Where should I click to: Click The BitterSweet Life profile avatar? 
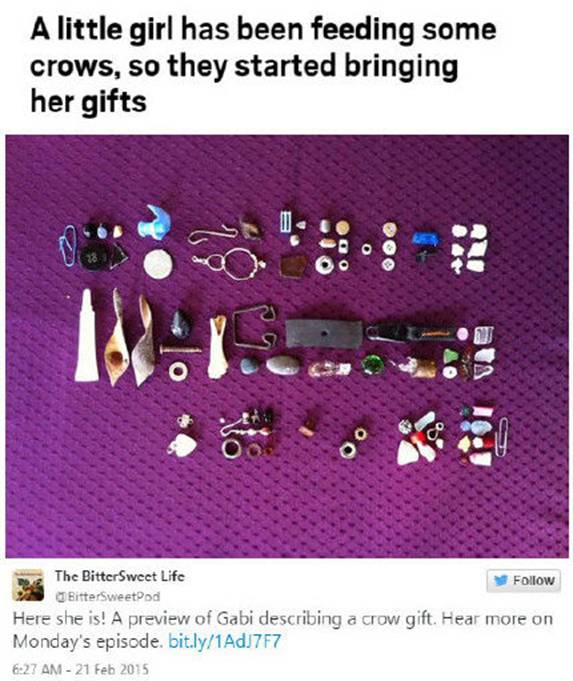[x=28, y=585]
